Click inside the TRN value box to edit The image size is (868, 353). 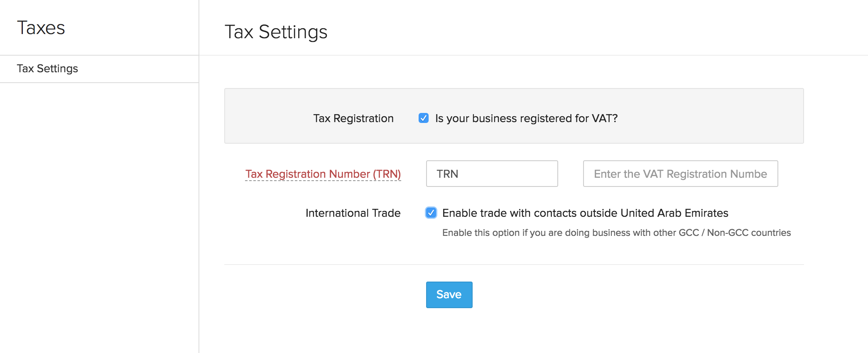[492, 174]
